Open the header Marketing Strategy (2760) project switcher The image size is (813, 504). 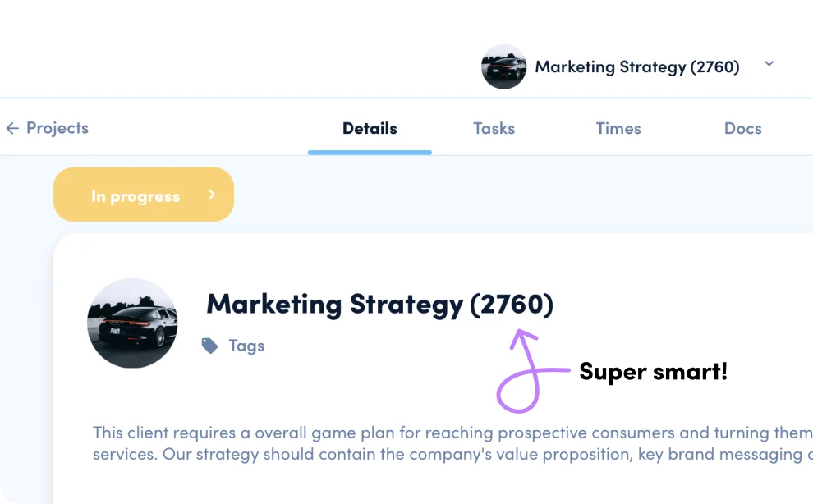(636, 66)
